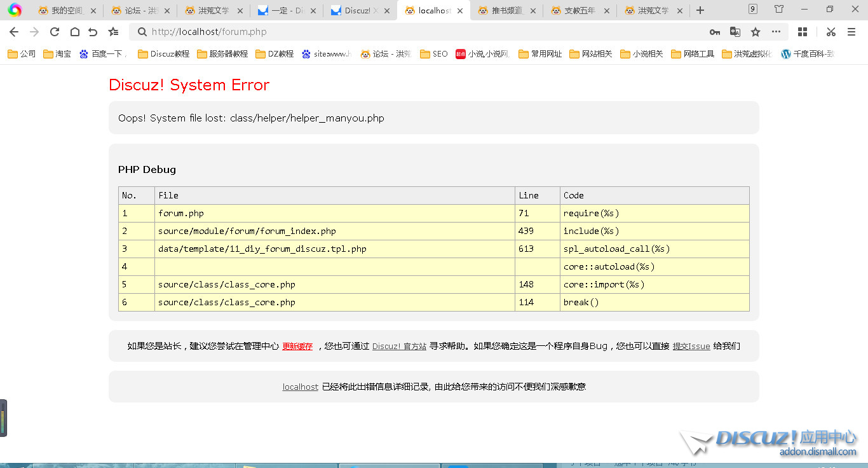Open a new tab with plus button

pyautogui.click(x=700, y=10)
